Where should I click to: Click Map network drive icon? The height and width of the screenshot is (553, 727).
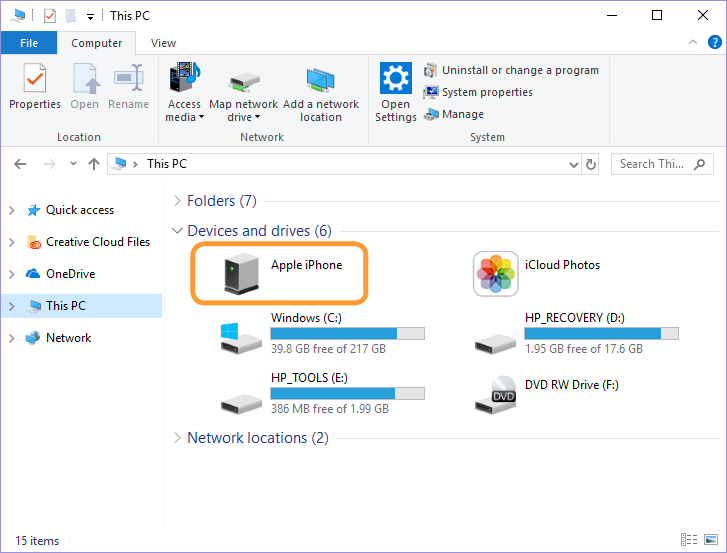[243, 82]
